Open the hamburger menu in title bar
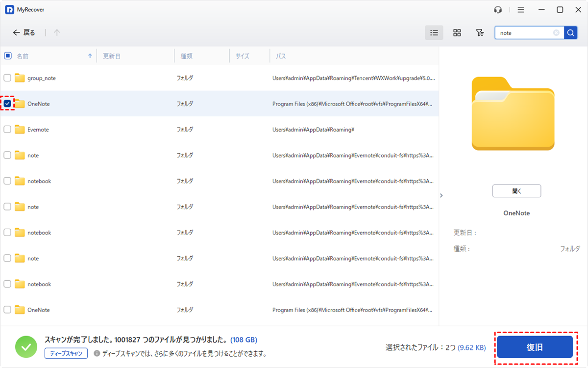588x368 pixels. pos(521,10)
